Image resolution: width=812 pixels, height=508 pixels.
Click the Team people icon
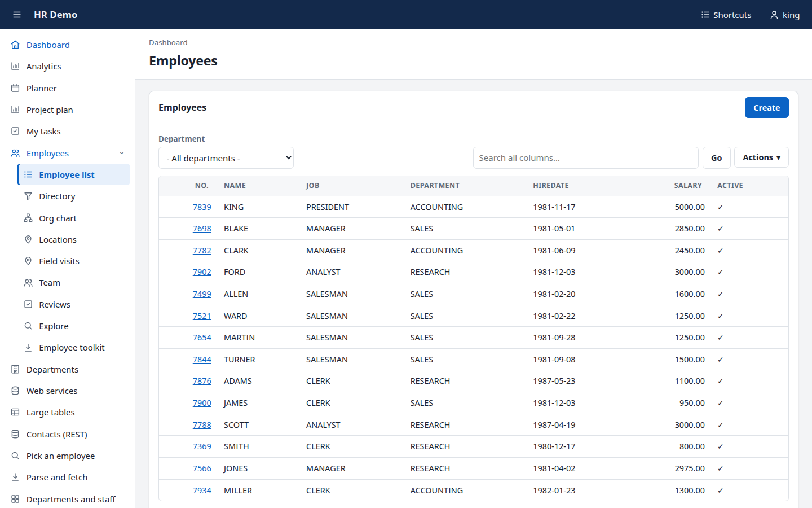tap(28, 283)
